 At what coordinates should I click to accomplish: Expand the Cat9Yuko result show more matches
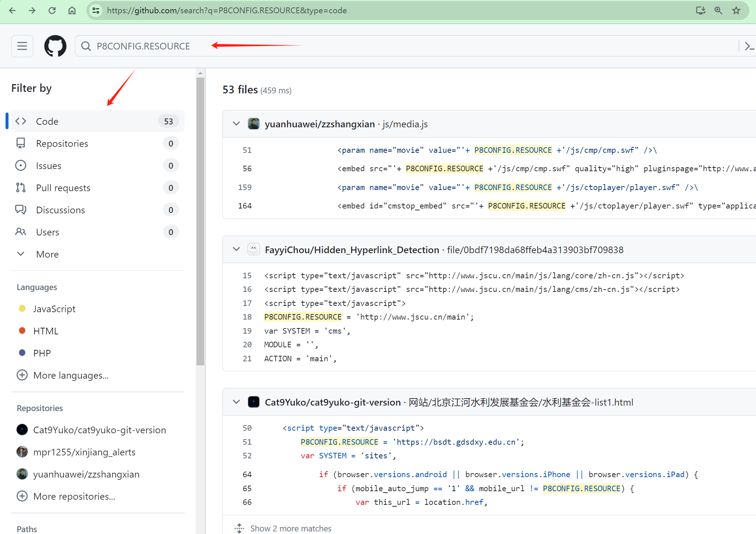click(x=291, y=527)
